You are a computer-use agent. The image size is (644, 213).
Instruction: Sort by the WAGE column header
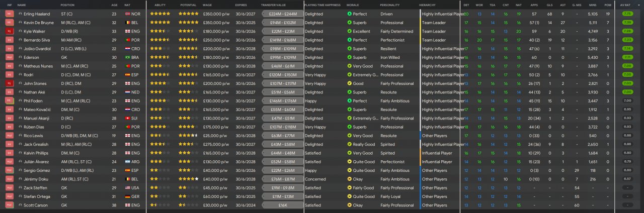[207, 5]
